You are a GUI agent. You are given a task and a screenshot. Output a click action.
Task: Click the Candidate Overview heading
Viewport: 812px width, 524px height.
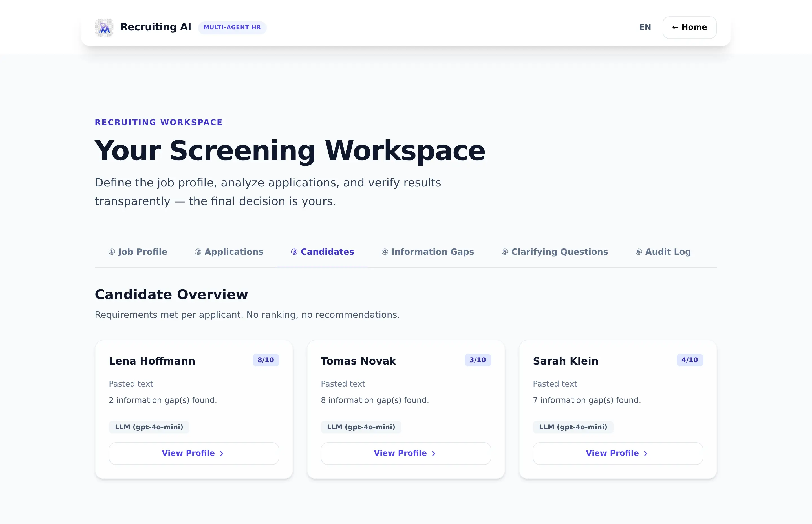pyautogui.click(x=171, y=294)
